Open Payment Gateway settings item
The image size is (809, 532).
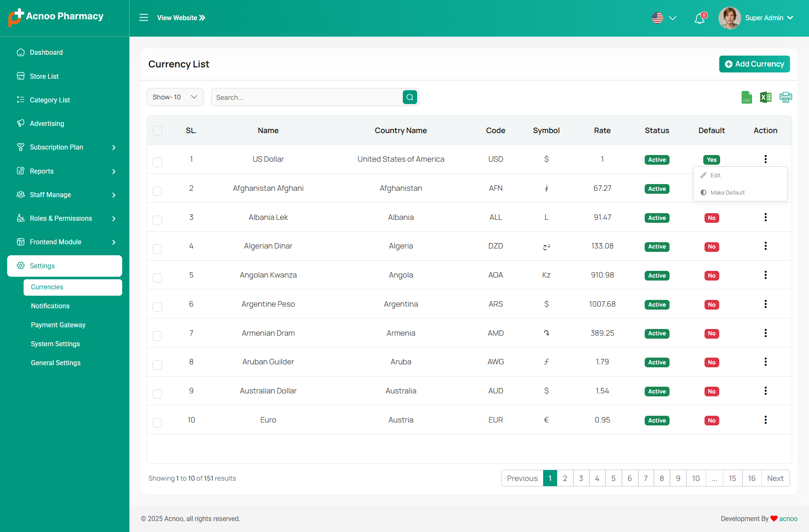58,325
